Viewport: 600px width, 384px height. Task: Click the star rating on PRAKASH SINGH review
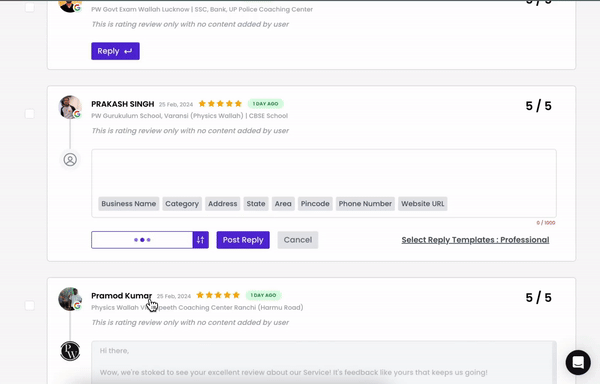point(220,104)
